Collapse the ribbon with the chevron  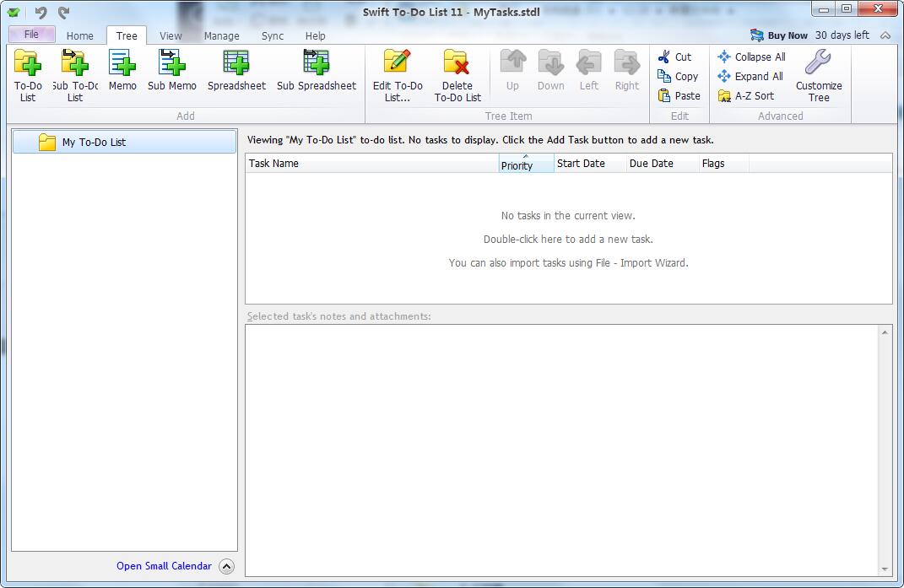point(885,35)
